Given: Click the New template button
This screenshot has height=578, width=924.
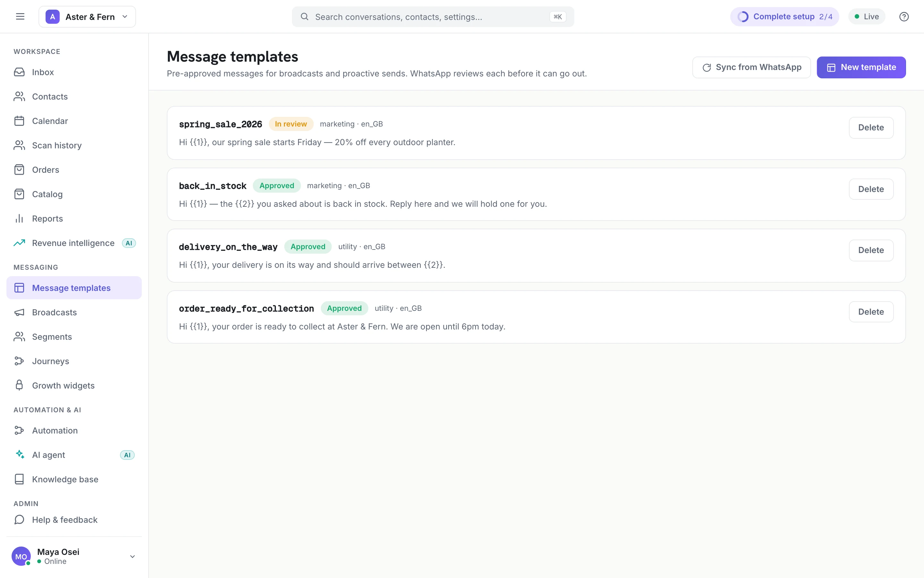Looking at the screenshot, I should click(861, 67).
